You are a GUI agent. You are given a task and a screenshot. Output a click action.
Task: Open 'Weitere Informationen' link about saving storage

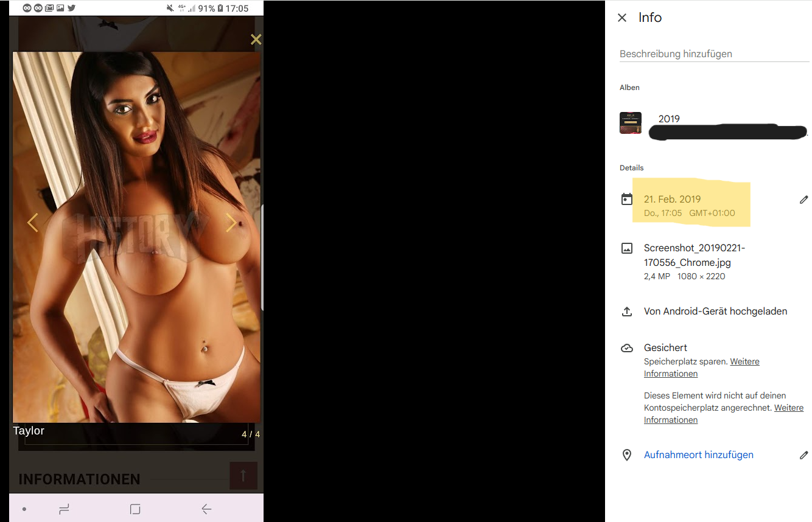click(744, 362)
